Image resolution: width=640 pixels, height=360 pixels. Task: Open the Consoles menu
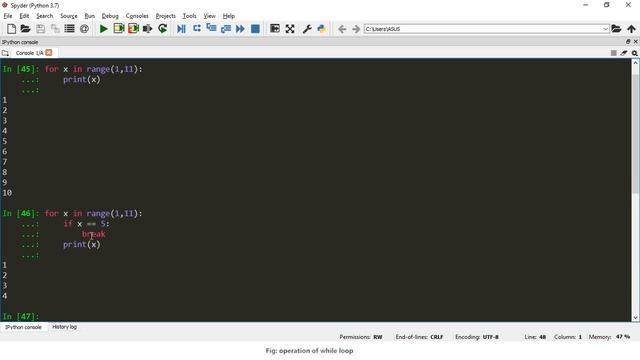coord(137,16)
